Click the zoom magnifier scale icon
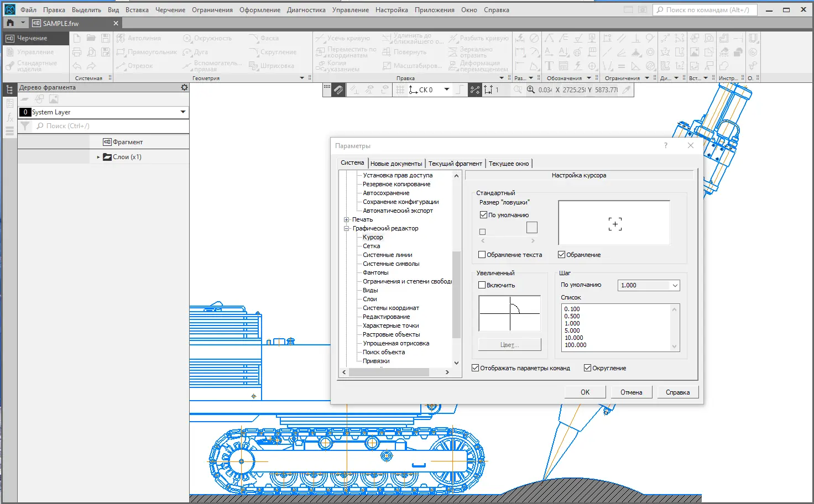 pyautogui.click(x=531, y=90)
